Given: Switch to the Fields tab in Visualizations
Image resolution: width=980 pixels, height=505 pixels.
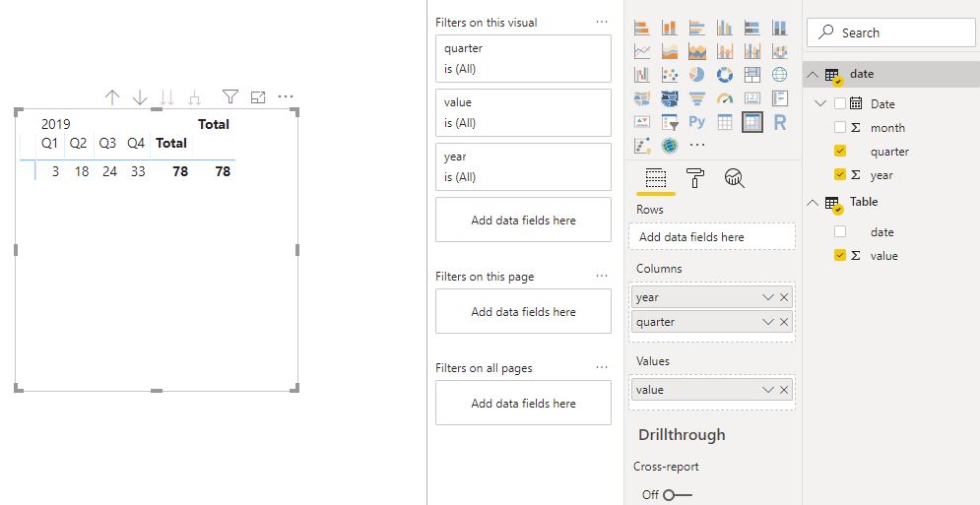Looking at the screenshot, I should [655, 179].
